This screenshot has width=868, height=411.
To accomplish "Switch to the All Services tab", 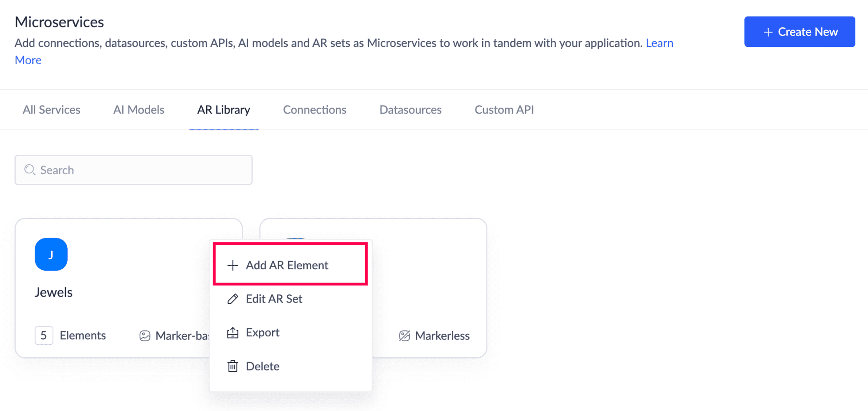I will 52,110.
